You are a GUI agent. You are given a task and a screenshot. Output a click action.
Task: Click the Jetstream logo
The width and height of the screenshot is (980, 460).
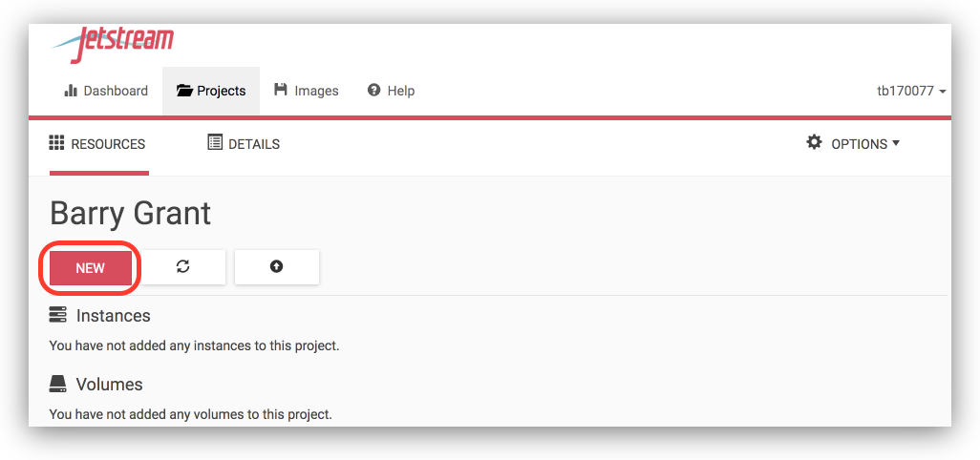[114, 42]
